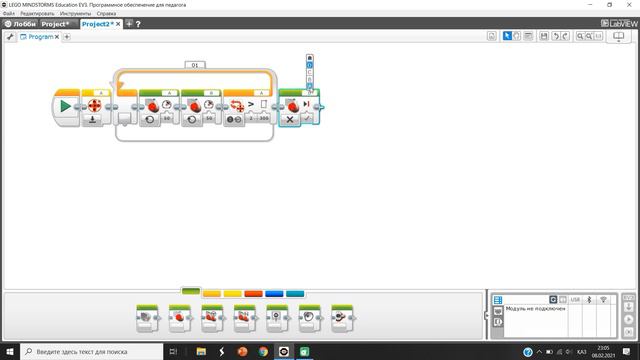The width and height of the screenshot is (640, 360).
Task: Toggle brake at end checkmark on last motor block
Action: pyautogui.click(x=307, y=118)
